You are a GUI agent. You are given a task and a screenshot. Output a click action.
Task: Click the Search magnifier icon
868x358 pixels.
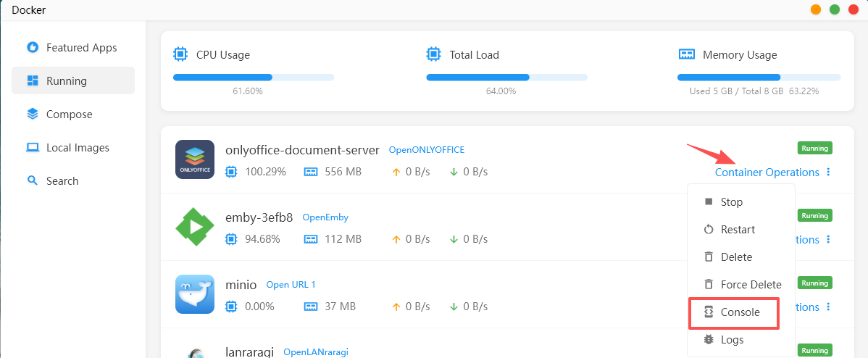[33, 181]
